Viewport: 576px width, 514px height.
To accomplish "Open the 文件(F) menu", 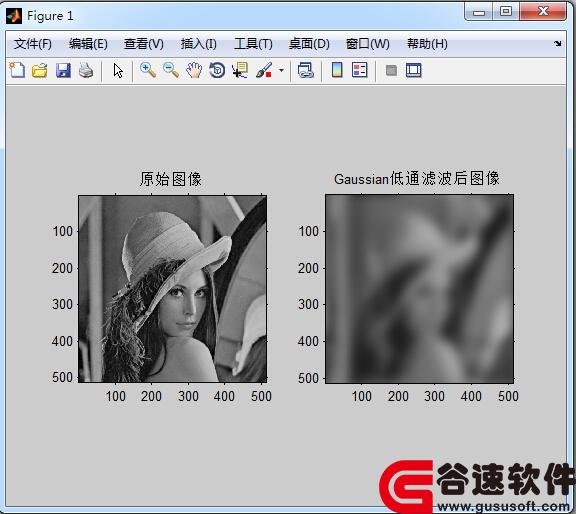I will point(33,44).
